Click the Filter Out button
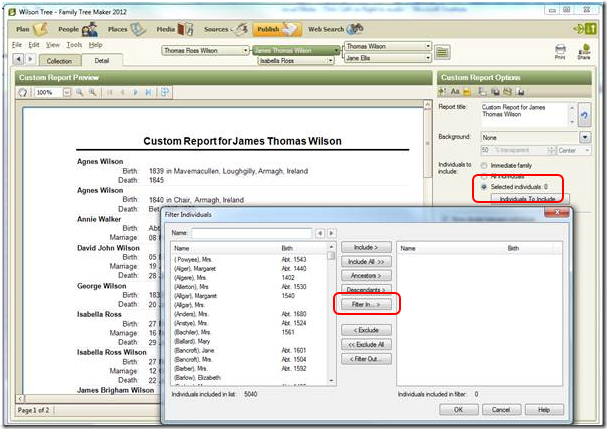This screenshot has width=607, height=429. pyautogui.click(x=366, y=359)
